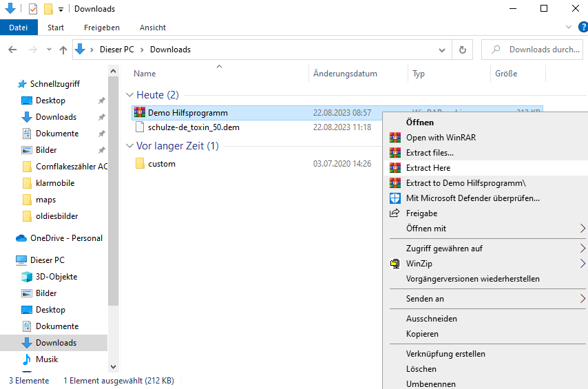
Task: Choose Extract to Demo Hilfsprogramm\ entry
Action: click(x=465, y=183)
